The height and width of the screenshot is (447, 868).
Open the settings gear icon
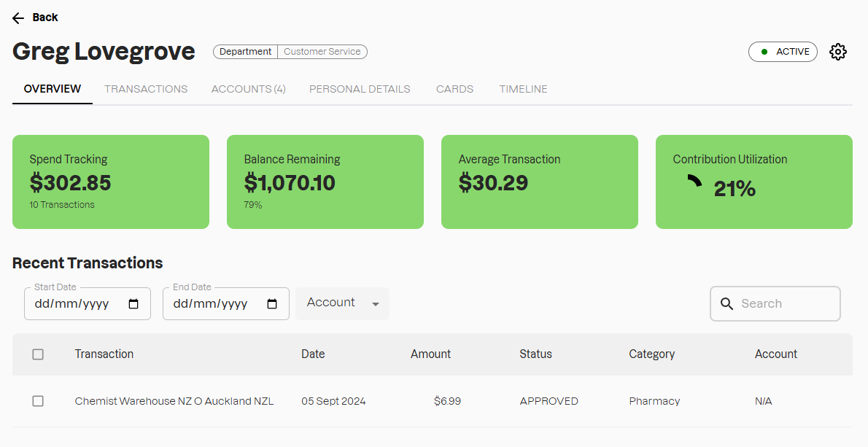coord(838,52)
